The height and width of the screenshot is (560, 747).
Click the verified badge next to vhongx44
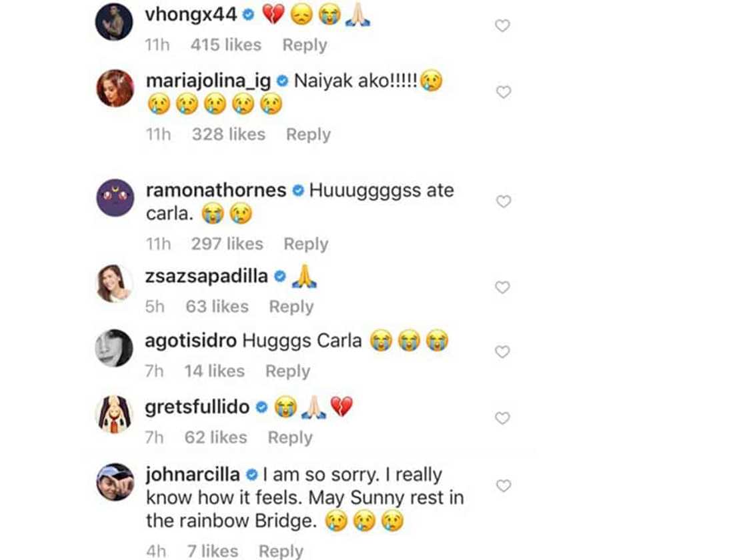tap(249, 13)
